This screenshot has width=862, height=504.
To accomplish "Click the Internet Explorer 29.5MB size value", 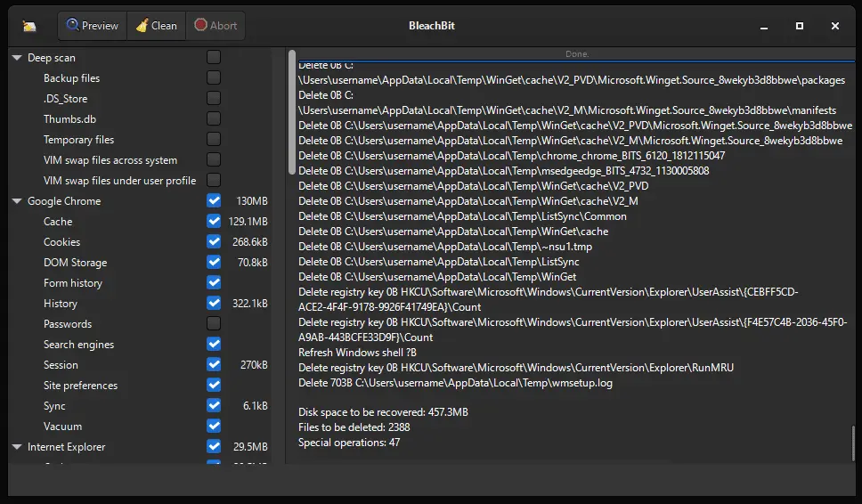I will (250, 447).
